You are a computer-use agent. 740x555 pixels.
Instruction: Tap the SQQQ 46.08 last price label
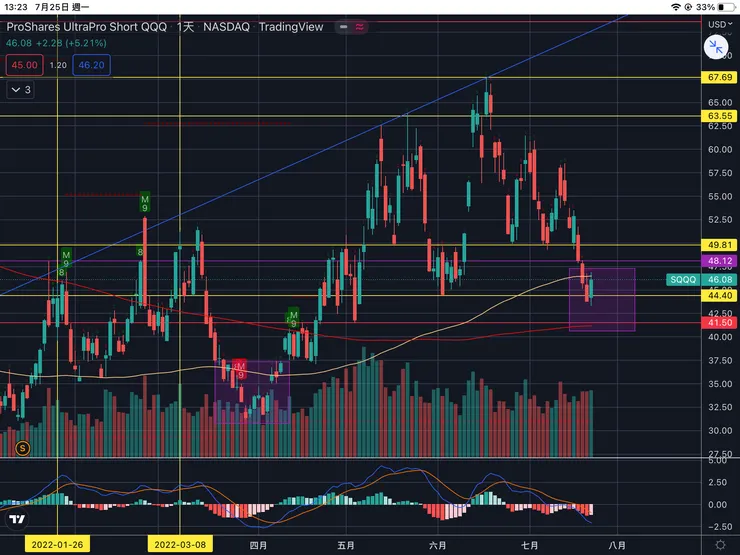point(702,279)
